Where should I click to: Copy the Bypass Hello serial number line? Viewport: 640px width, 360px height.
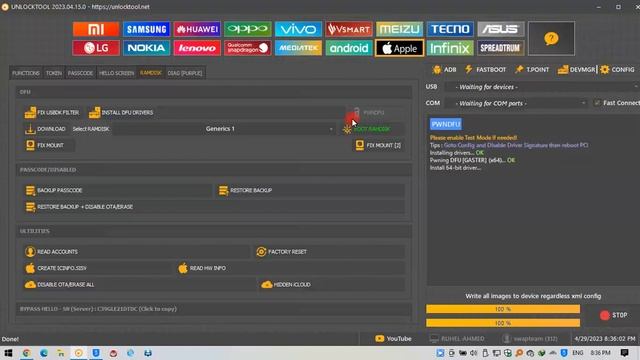click(x=98, y=309)
